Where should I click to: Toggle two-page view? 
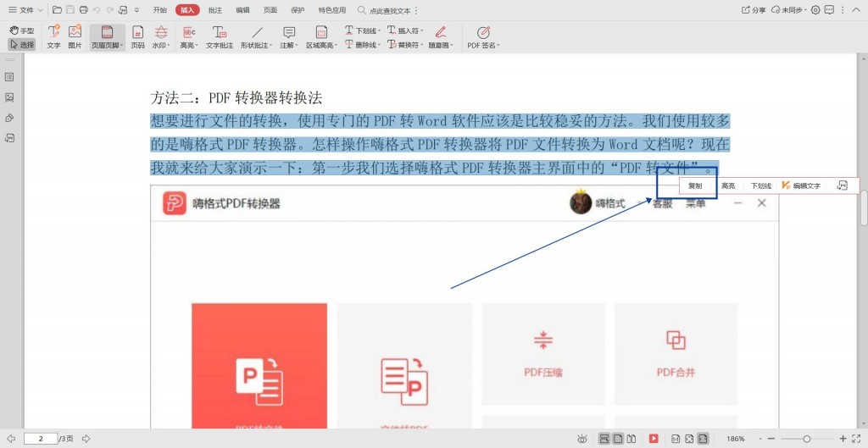coord(631,439)
